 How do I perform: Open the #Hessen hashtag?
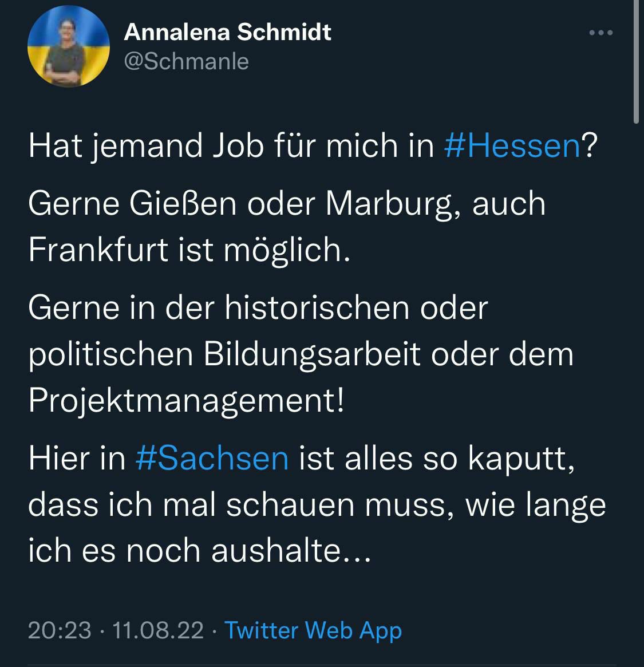512,146
